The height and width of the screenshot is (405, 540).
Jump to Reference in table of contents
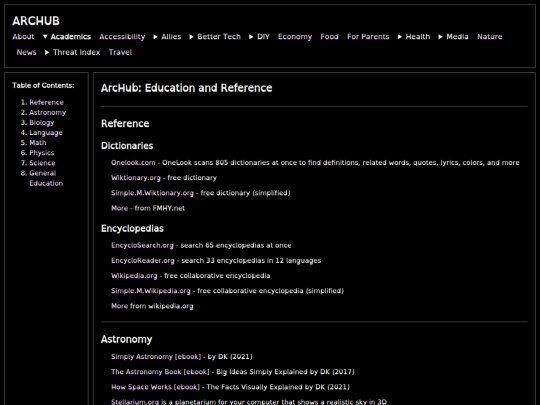tap(46, 102)
